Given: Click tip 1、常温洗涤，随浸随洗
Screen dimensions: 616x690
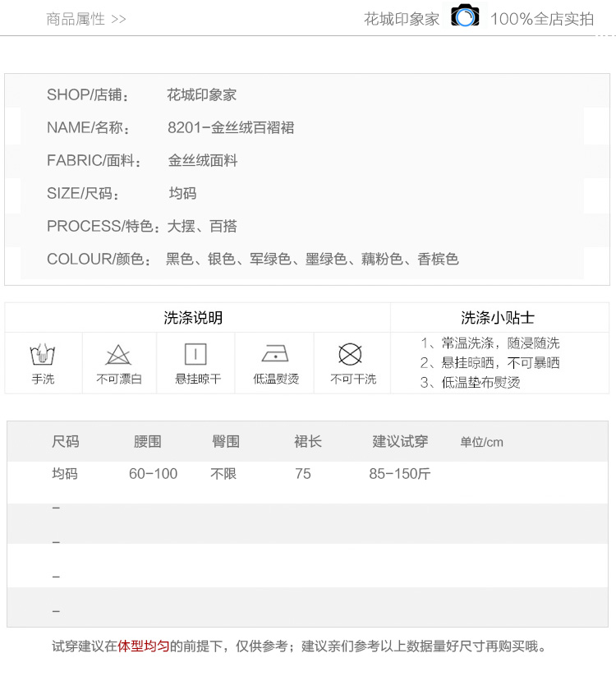Looking at the screenshot, I should pos(490,343).
